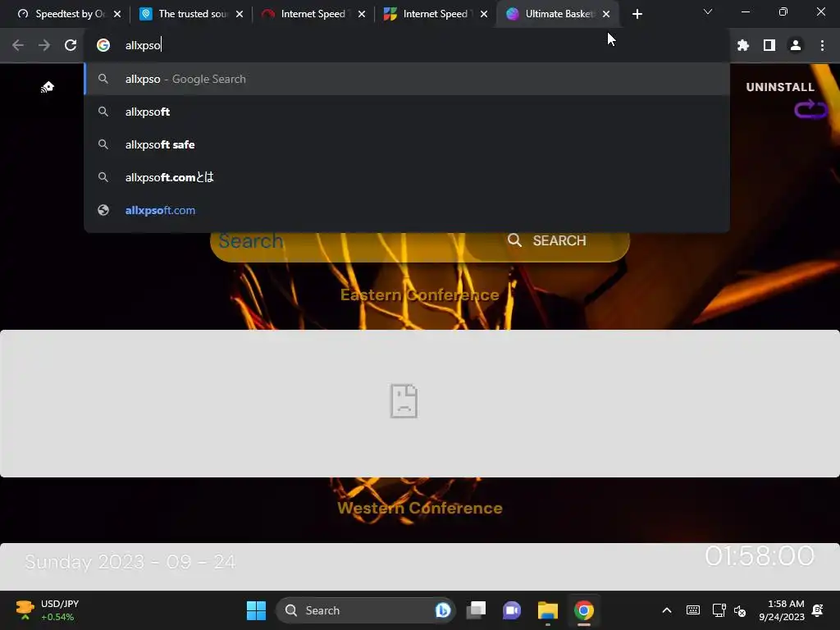This screenshot has height=630, width=840.
Task: Open the network status tray icon
Action: 719,610
